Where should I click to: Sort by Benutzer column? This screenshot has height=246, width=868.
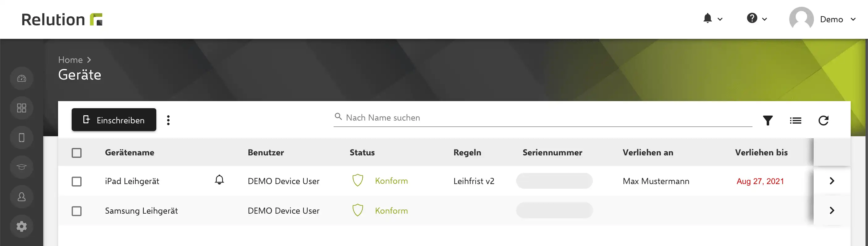point(266,153)
